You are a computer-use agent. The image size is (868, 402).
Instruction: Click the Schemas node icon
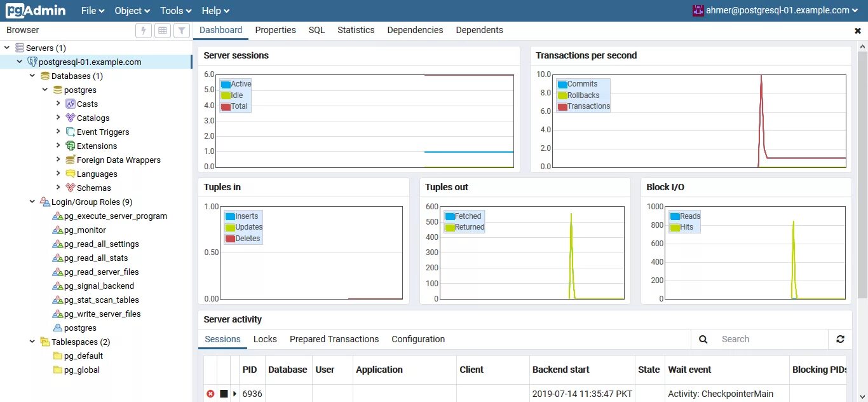click(71, 188)
